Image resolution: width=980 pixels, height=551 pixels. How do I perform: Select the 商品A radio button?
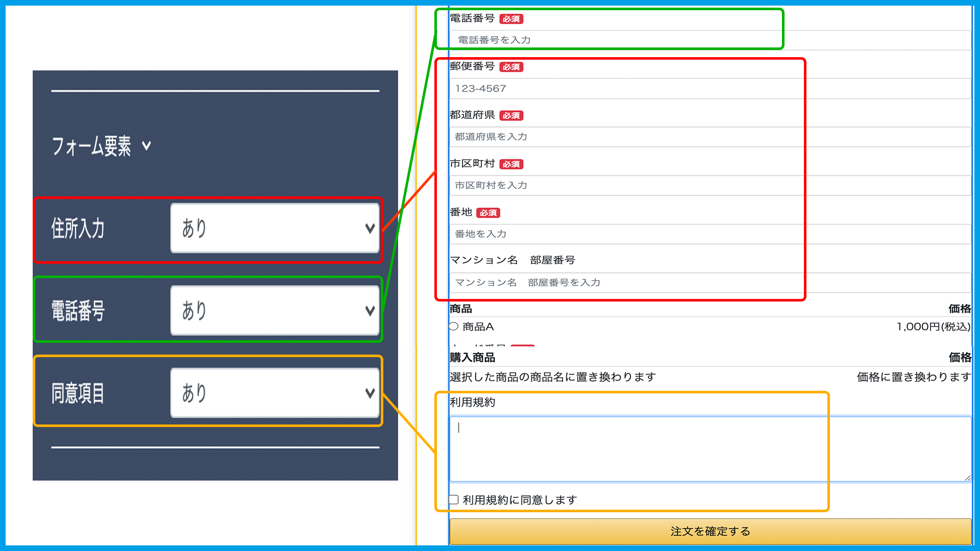[x=454, y=327]
